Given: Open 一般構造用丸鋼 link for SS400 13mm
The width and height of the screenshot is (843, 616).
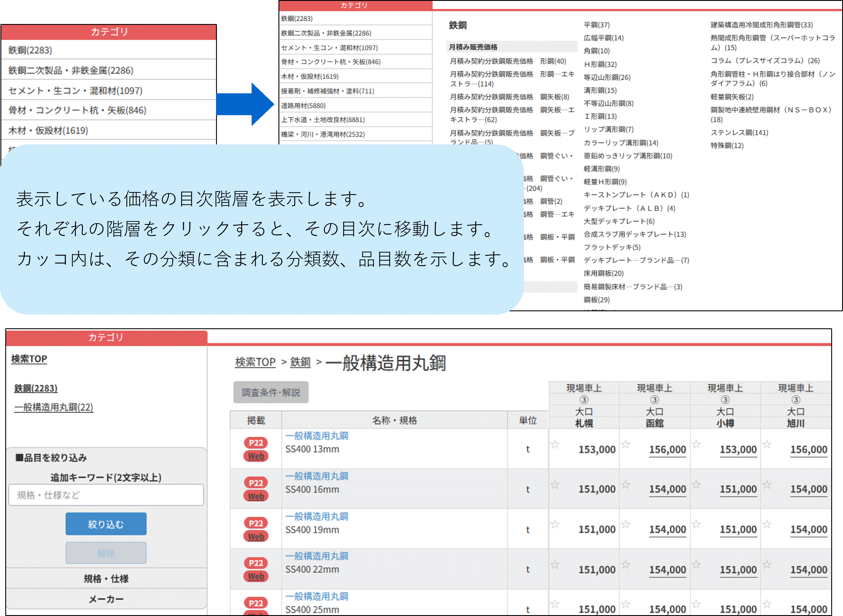Looking at the screenshot, I should 317,436.
